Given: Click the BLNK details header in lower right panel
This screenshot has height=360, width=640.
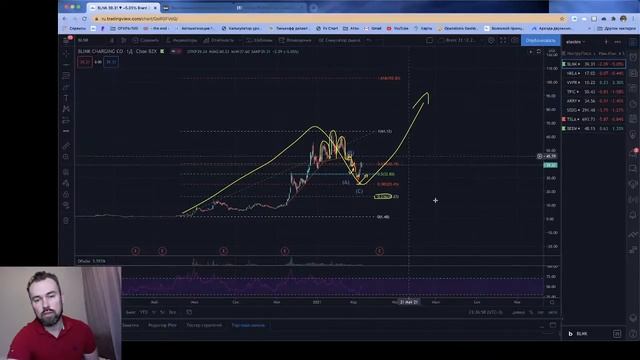Looking at the screenshot, I should [581, 334].
